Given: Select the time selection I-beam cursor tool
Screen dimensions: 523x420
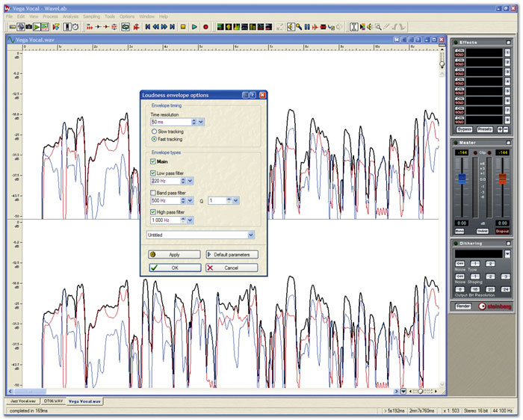Looking at the screenshot, I should pyautogui.click(x=354, y=27).
